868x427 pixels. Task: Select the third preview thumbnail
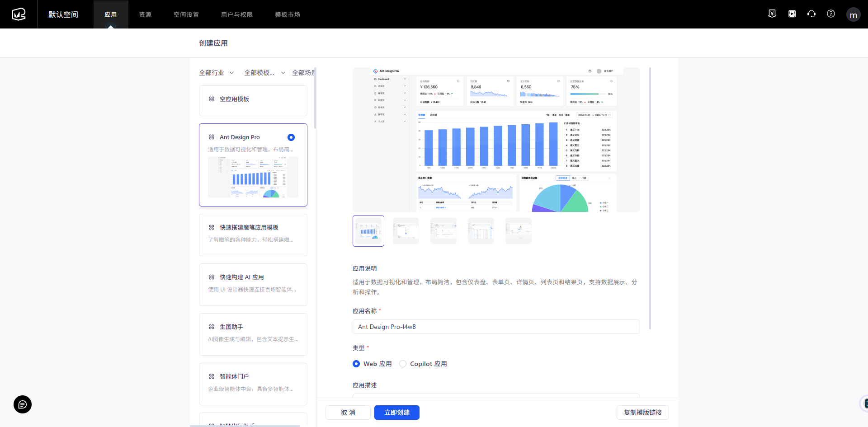click(443, 231)
